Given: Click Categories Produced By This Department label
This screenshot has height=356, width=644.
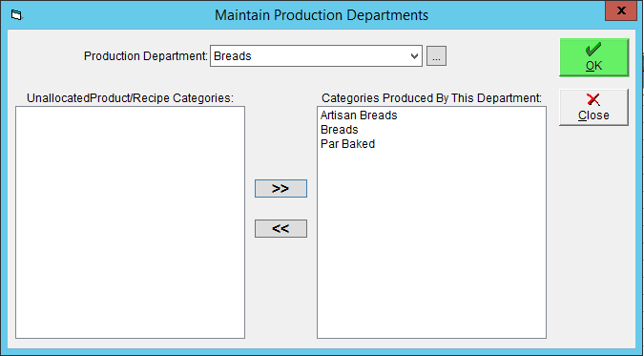Looking at the screenshot, I should (431, 98).
